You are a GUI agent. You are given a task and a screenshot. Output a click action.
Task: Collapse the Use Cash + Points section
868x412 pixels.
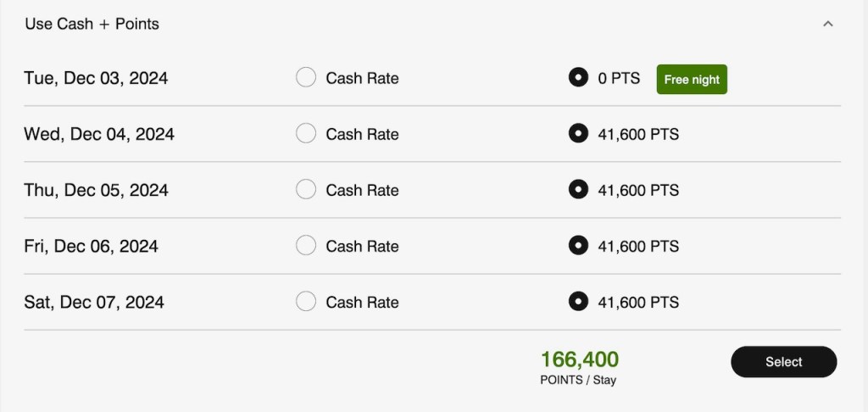click(828, 24)
